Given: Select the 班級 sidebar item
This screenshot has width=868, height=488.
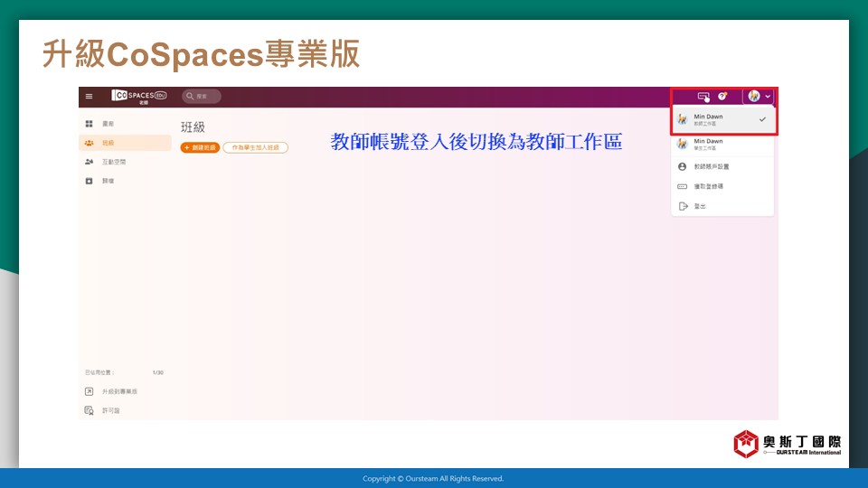Looking at the screenshot, I should coord(125,143).
